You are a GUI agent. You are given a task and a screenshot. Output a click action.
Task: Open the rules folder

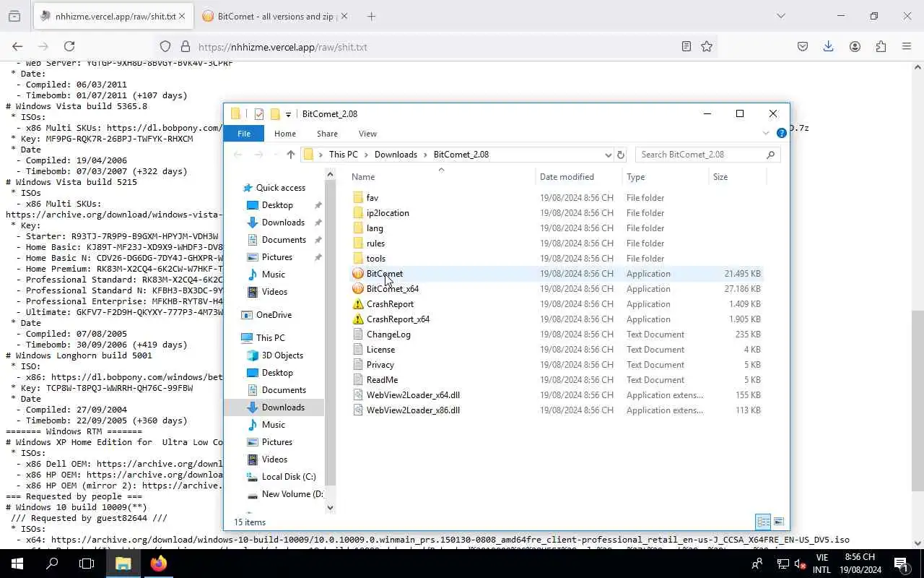(375, 243)
